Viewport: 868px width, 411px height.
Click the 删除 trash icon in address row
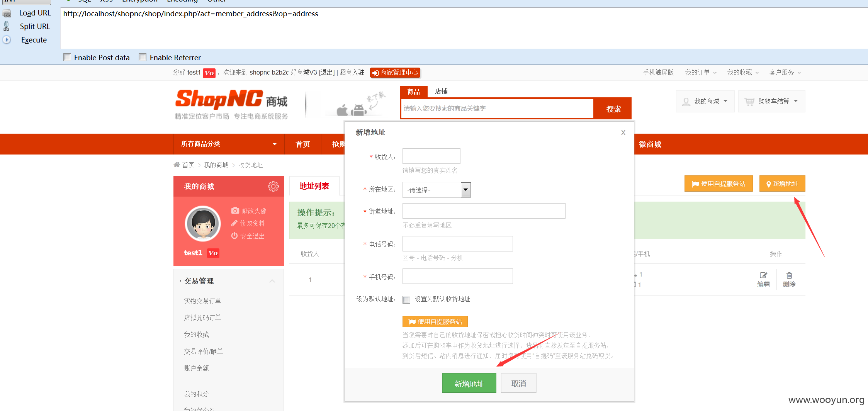click(789, 275)
